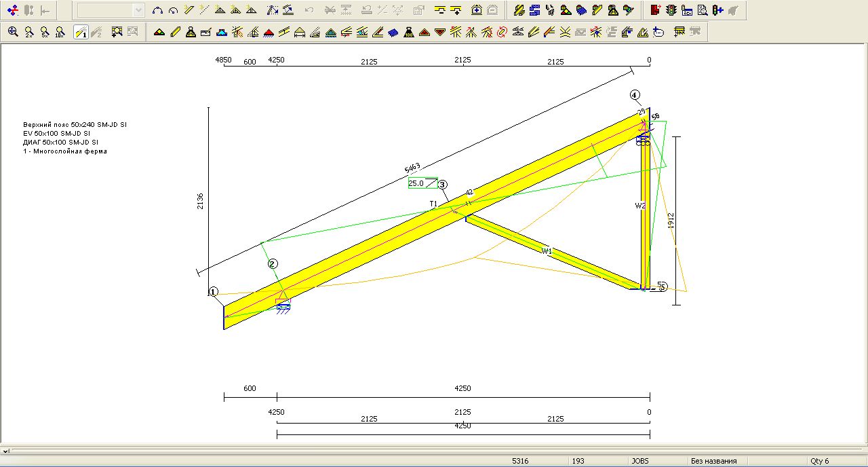
Task: Click the 2136 vertical height dimension
Action: [201, 201]
